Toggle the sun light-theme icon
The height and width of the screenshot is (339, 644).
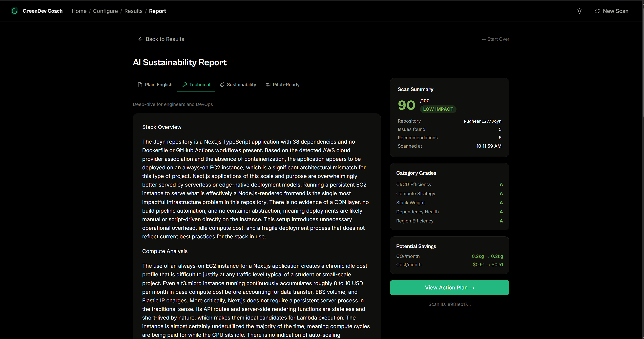pos(579,11)
